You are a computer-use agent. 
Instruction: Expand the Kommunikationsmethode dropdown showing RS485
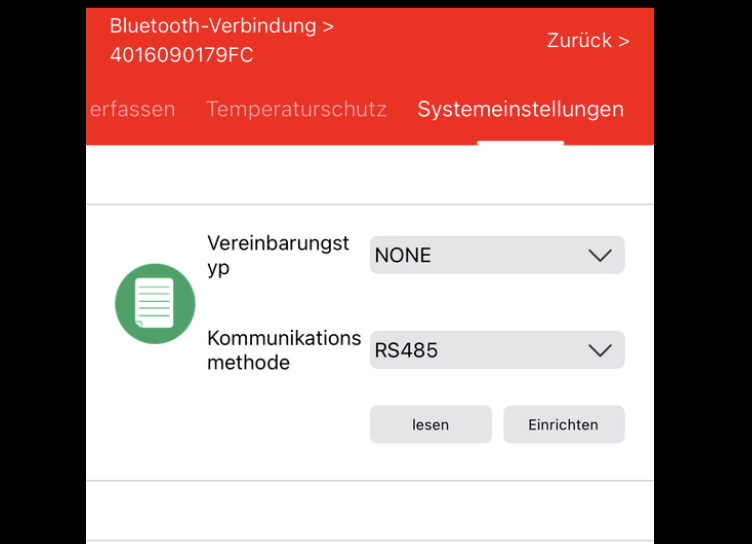pos(497,350)
